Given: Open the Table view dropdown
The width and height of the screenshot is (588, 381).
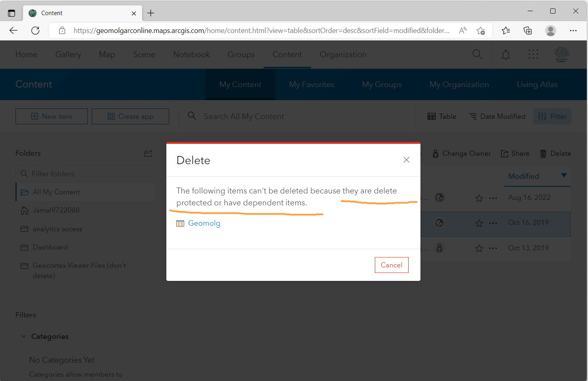Looking at the screenshot, I should [442, 116].
